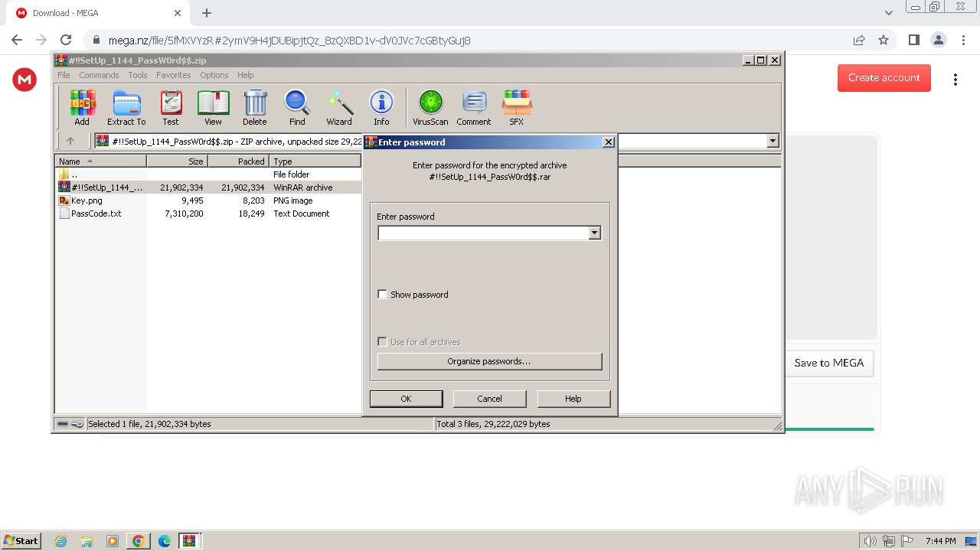This screenshot has width=980, height=551.
Task: Tick the Show password checkbox
Action: [x=382, y=295]
